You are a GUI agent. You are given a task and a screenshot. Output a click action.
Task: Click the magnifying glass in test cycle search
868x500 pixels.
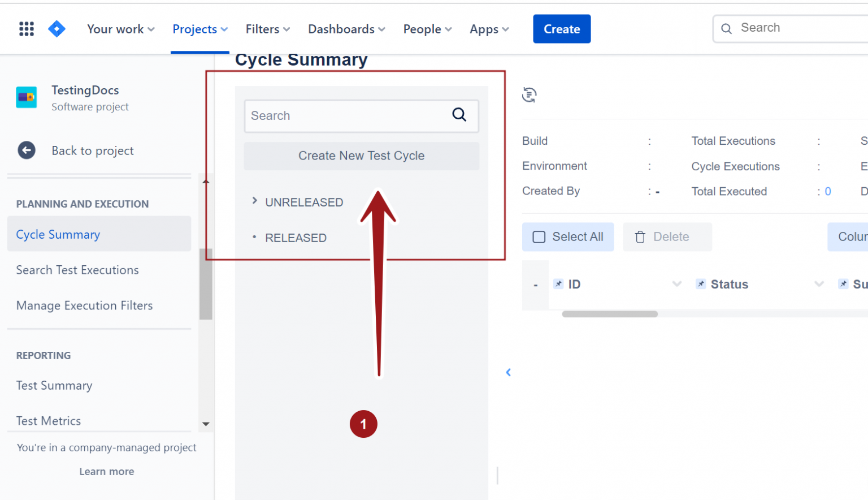[459, 115]
